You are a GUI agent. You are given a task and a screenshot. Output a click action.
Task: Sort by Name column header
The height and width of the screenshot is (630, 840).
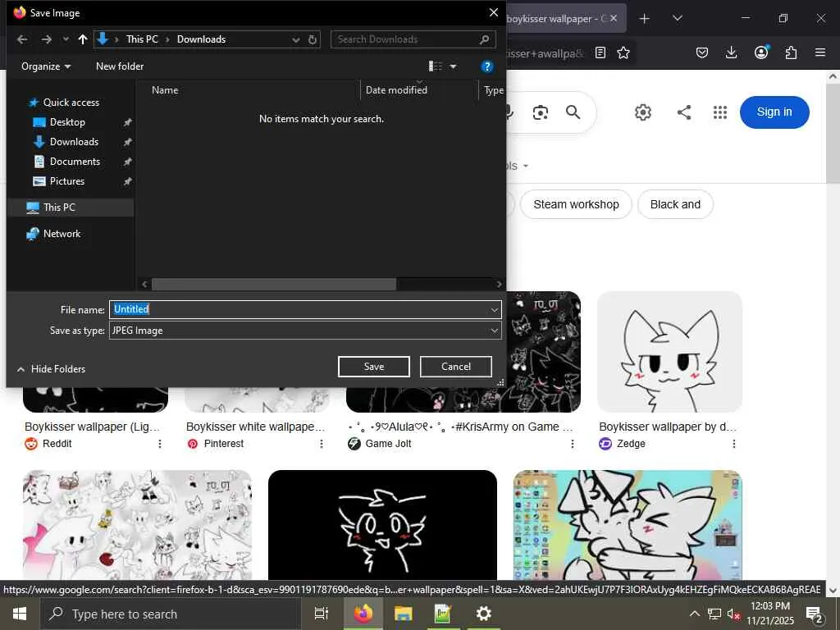coord(164,90)
